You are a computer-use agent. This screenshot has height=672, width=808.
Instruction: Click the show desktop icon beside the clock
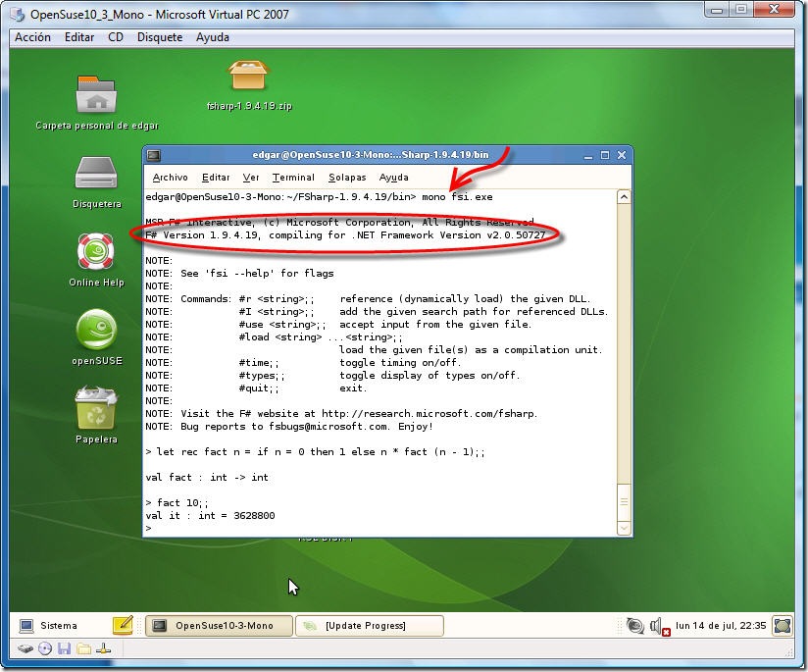tap(783, 626)
